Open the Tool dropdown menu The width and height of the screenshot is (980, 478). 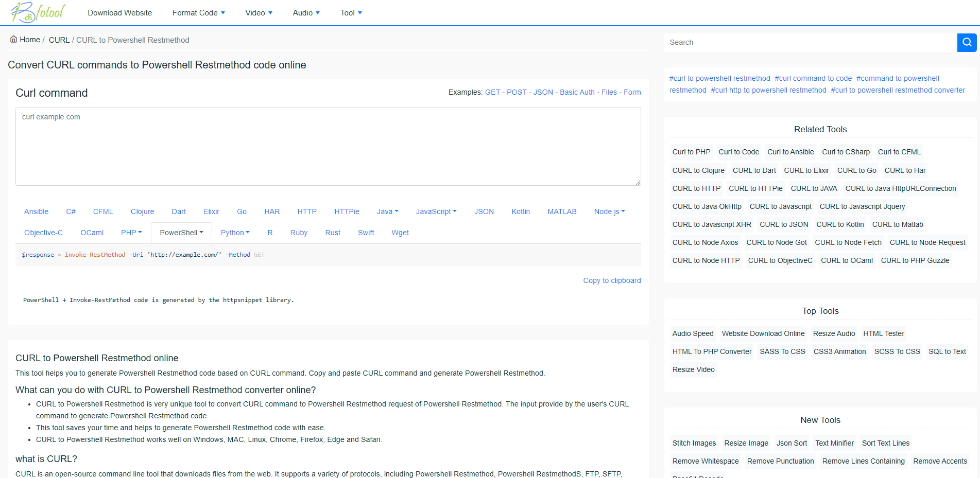coord(351,13)
